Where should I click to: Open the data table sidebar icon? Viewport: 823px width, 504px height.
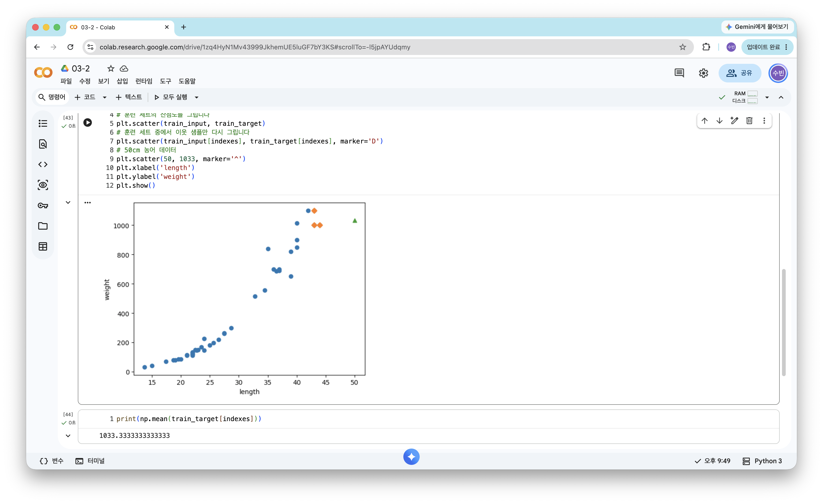[43, 247]
